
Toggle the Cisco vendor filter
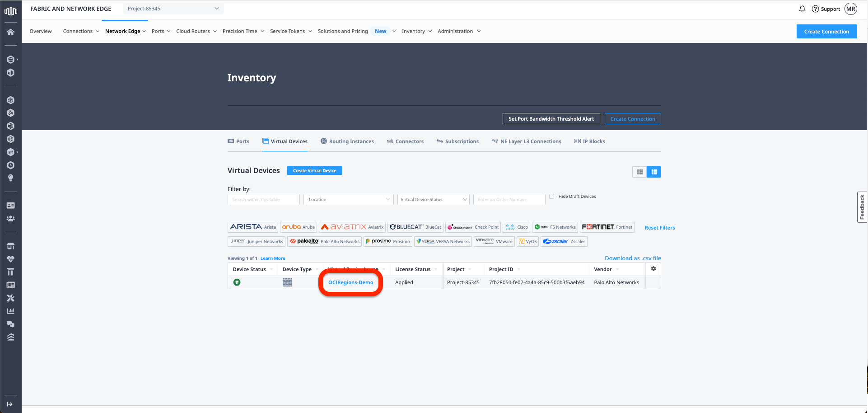click(x=516, y=227)
